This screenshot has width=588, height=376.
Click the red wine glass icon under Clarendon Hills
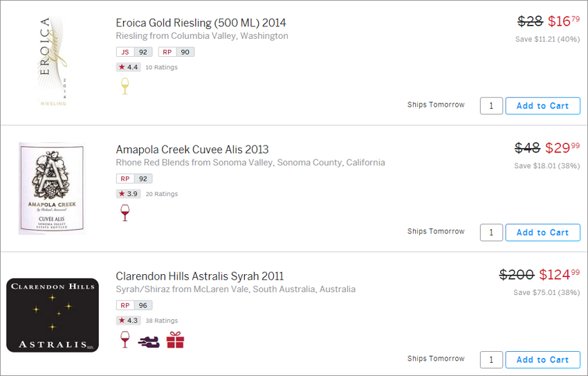click(x=125, y=339)
